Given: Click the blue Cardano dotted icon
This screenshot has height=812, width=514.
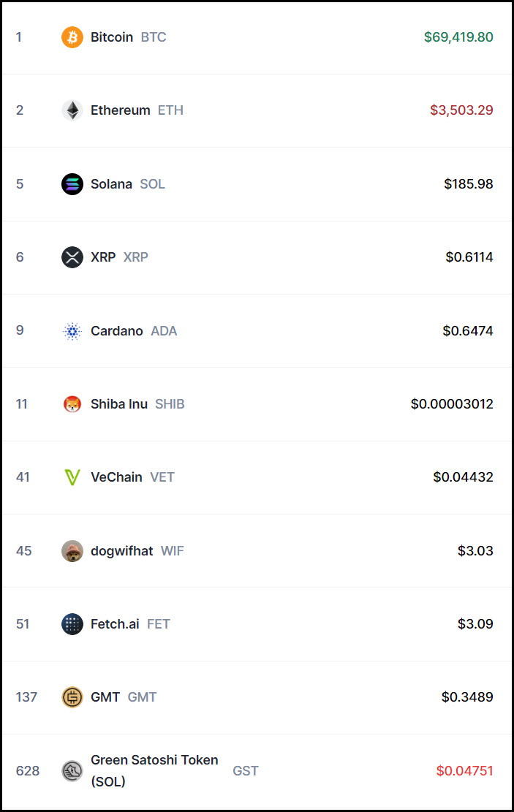Looking at the screenshot, I should tap(72, 330).
